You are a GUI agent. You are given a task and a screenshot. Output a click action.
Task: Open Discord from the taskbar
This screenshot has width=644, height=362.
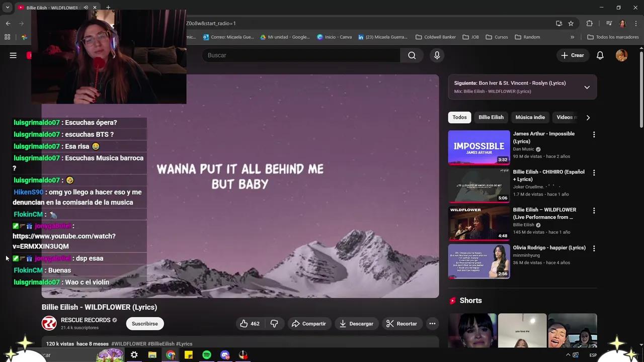[225, 355]
